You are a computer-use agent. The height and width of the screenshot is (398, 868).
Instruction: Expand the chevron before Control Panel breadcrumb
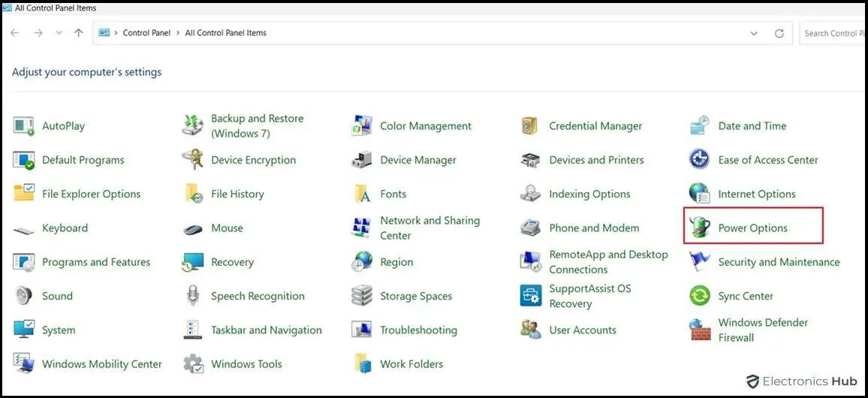pos(116,33)
